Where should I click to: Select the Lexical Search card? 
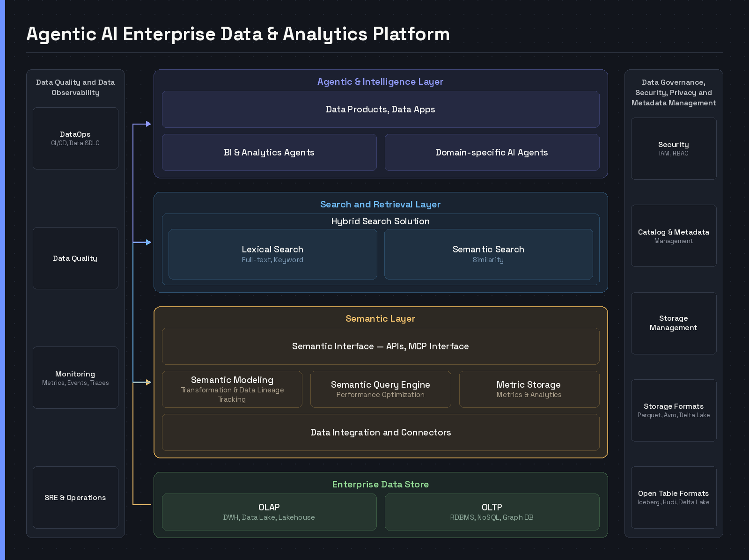(x=273, y=254)
